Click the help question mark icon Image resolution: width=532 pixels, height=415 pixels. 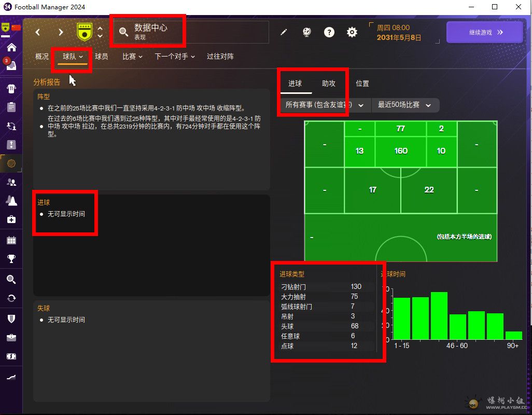click(329, 32)
